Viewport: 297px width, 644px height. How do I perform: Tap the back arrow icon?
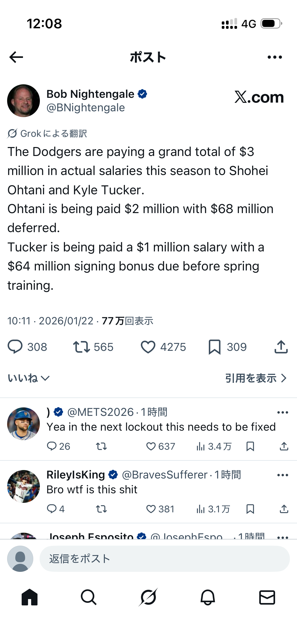[x=16, y=57]
